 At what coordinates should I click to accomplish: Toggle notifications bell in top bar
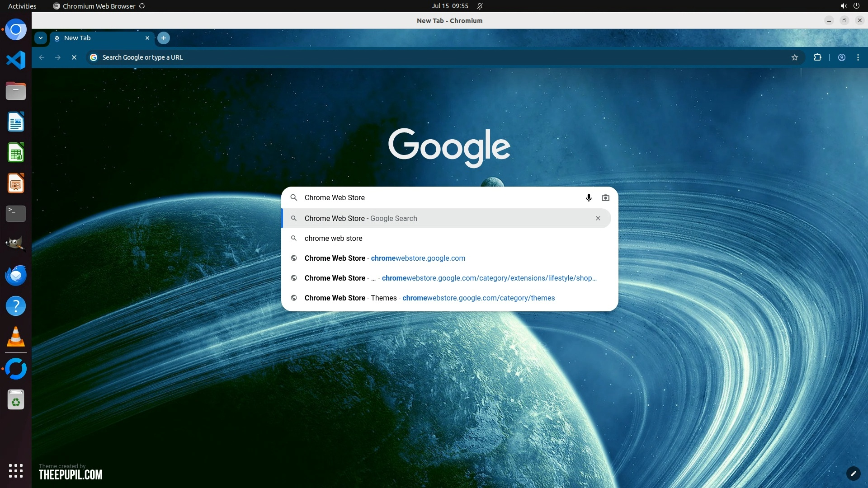[x=480, y=6]
